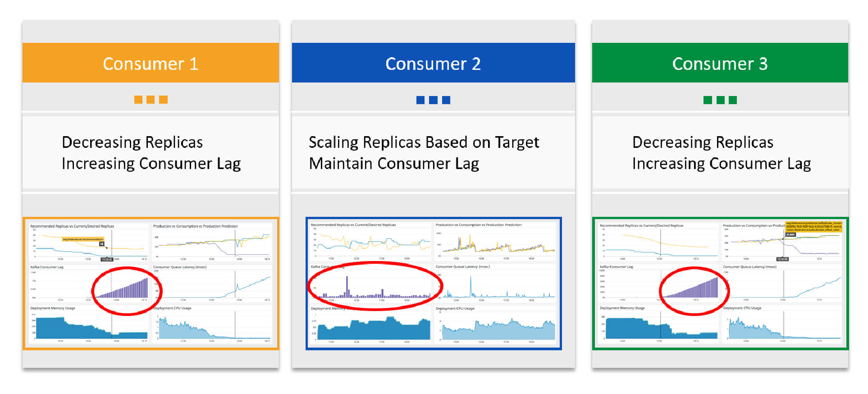Click the blue Consumer 2 header
Viewport: 868px width, 394px height.
(x=433, y=63)
